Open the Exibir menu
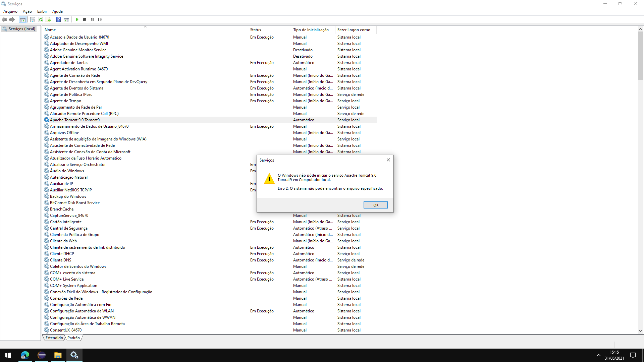The image size is (644, 362). click(x=42, y=11)
